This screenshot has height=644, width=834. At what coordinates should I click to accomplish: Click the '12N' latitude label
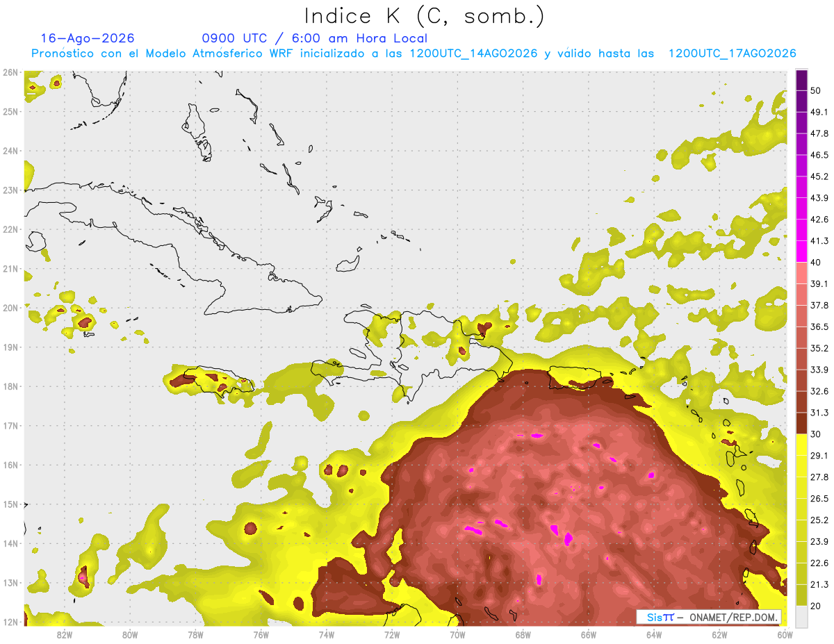(10, 622)
